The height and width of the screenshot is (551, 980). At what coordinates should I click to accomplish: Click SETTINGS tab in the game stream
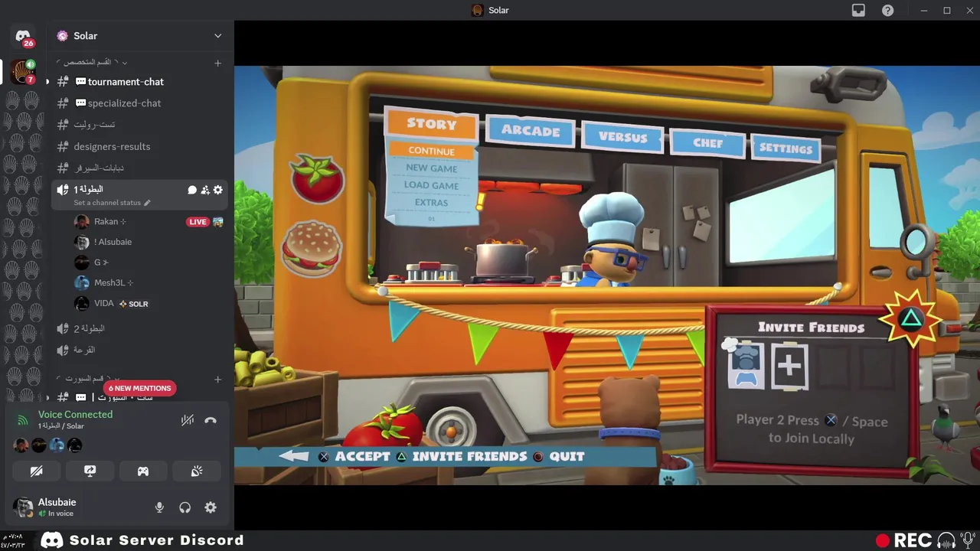(786, 148)
